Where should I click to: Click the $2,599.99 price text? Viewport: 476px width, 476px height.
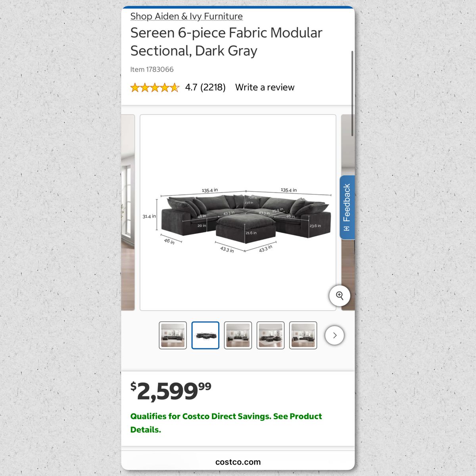point(171,391)
